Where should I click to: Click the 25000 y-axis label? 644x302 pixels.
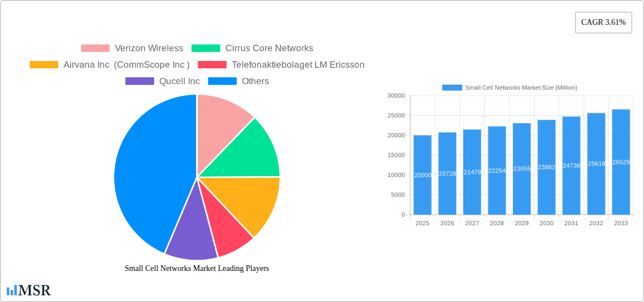click(x=397, y=116)
